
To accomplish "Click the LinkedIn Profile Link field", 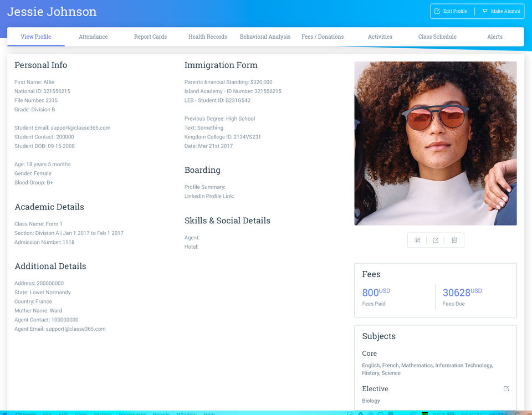I will (209, 196).
